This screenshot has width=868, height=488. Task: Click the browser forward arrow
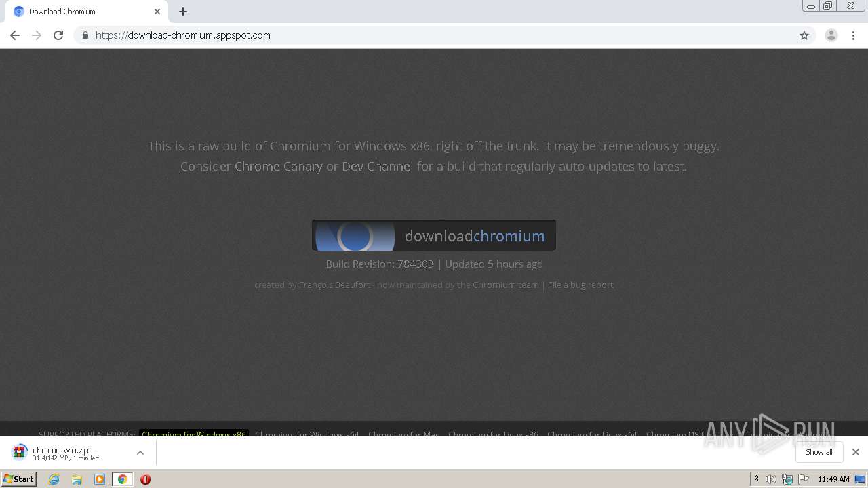[37, 35]
